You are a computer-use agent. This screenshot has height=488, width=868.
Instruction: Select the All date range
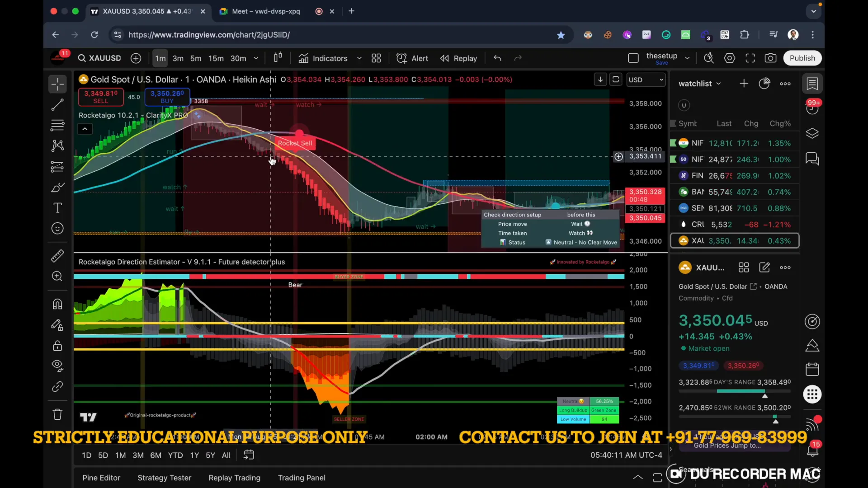(226, 455)
